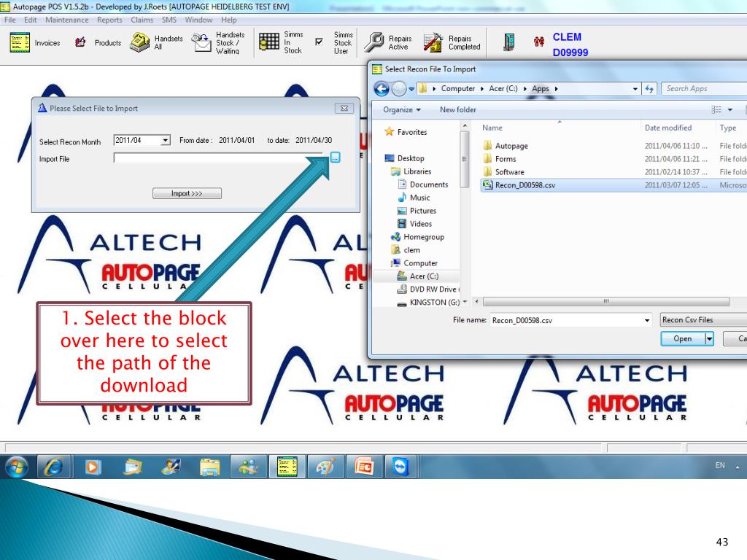Select Libraries in the navigation pane
The height and width of the screenshot is (560, 747).
tap(417, 171)
